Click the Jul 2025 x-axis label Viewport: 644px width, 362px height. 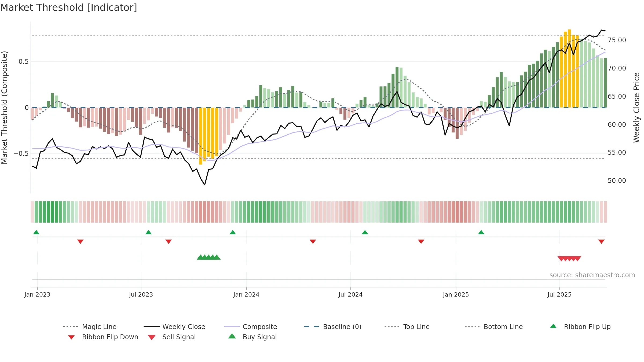[x=559, y=294]
